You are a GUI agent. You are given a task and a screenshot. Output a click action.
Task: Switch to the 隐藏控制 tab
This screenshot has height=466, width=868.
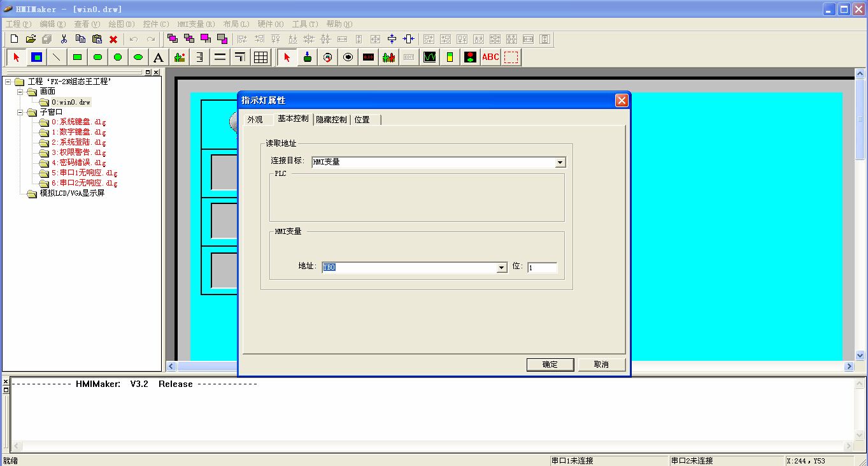(331, 119)
